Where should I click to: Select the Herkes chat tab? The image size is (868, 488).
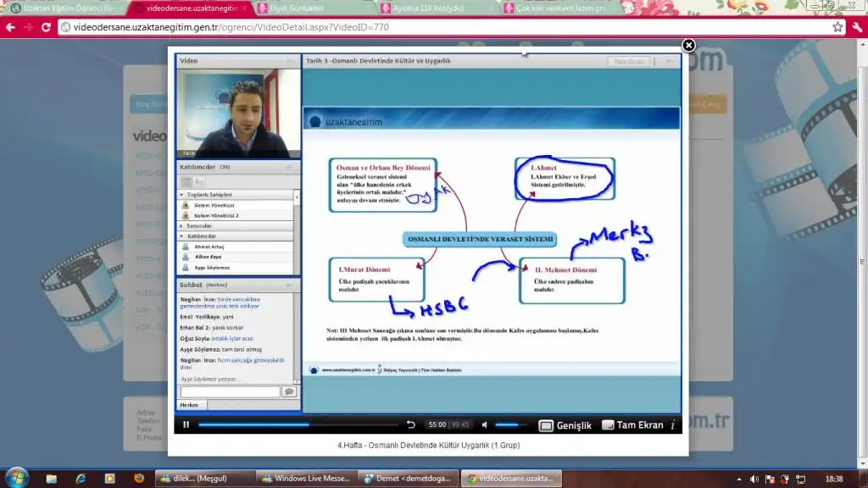188,405
